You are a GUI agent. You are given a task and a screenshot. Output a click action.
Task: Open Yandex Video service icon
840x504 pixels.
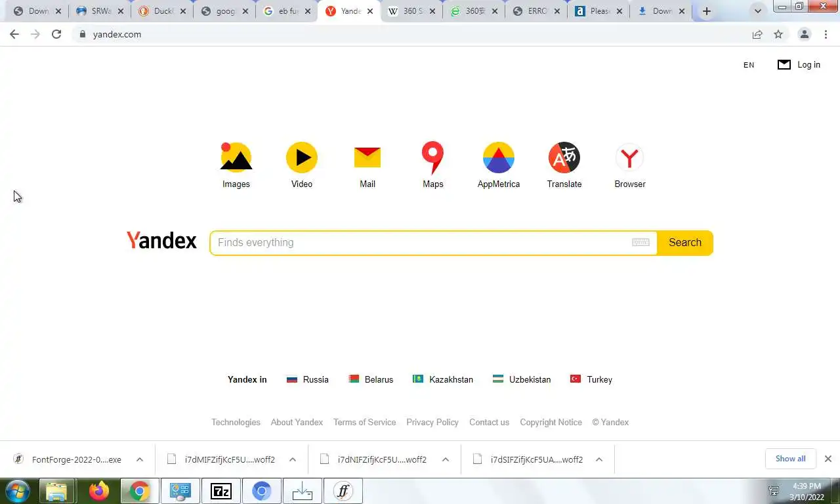coord(302,158)
